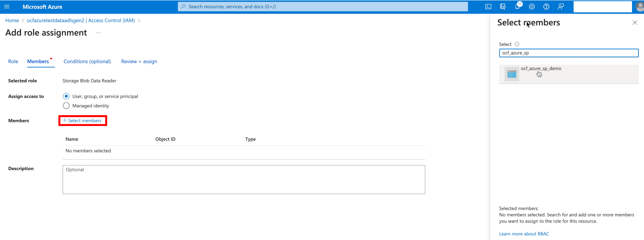Click the Description optional text area
This screenshot has width=644, height=240.
244,180
